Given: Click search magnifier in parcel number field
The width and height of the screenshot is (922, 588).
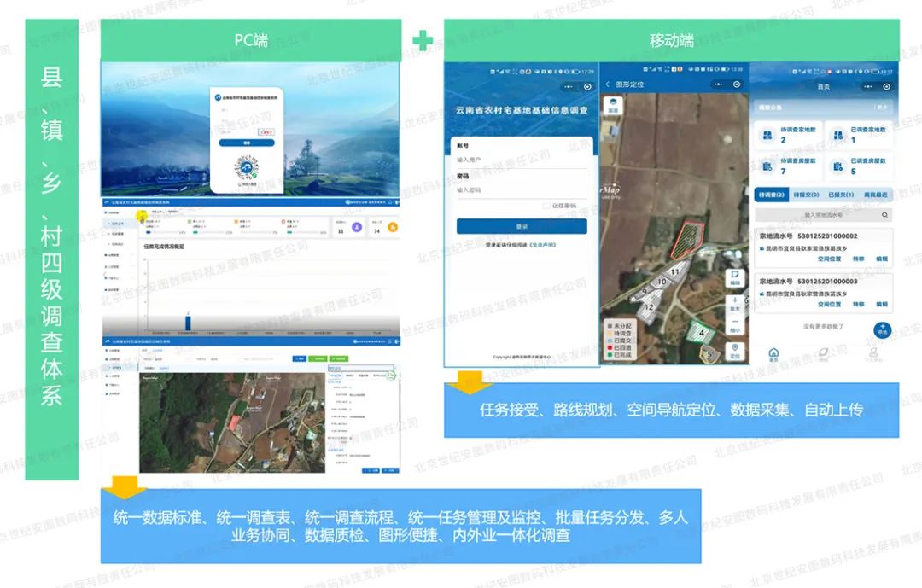Looking at the screenshot, I should click(x=885, y=217).
